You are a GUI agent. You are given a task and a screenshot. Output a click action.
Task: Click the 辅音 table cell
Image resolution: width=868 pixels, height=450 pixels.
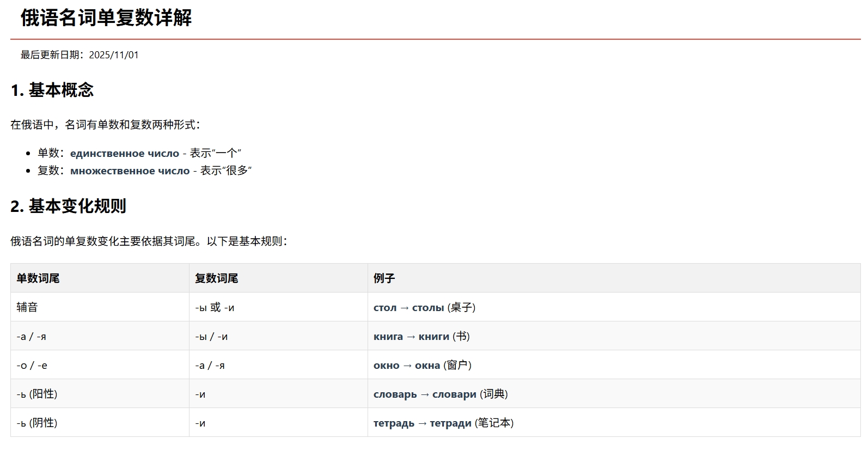coord(27,307)
